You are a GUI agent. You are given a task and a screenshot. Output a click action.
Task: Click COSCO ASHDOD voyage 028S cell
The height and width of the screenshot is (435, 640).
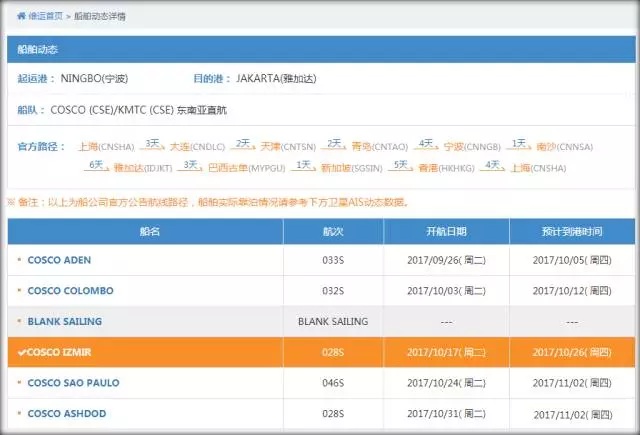[333, 413]
